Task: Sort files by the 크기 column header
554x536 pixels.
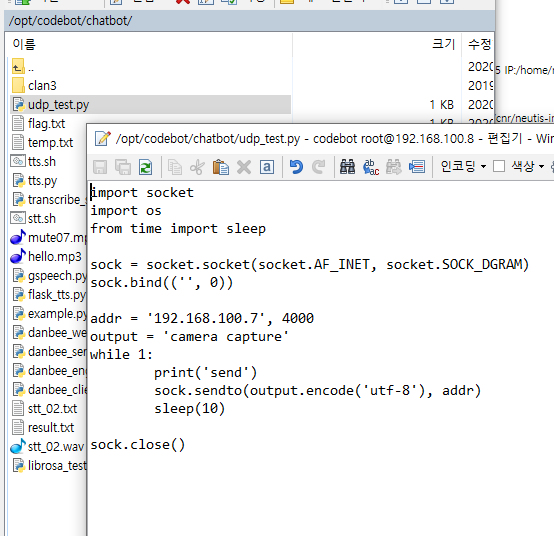Action: pos(443,45)
